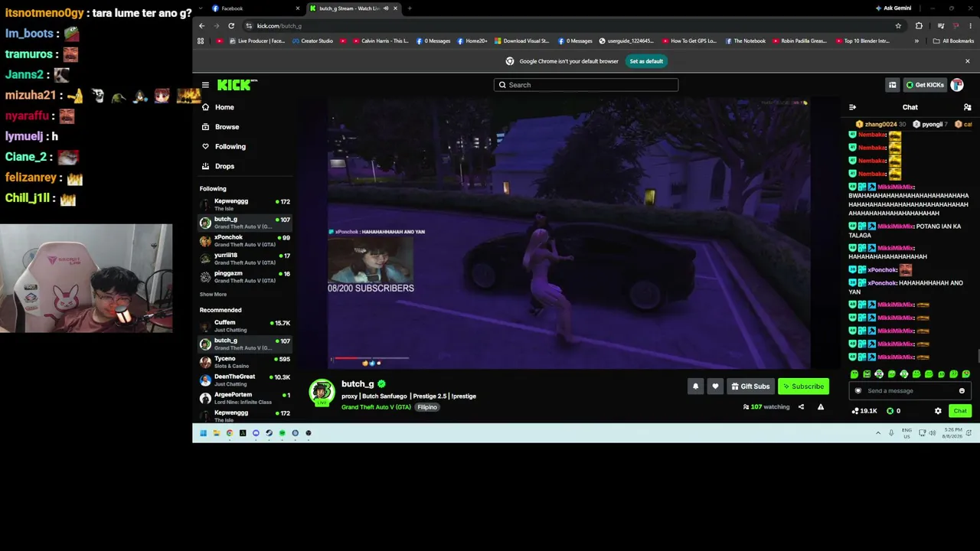Screen dimensions: 980x551
Task: Click the Grand Theft Auto V category link
Action: 376,407
